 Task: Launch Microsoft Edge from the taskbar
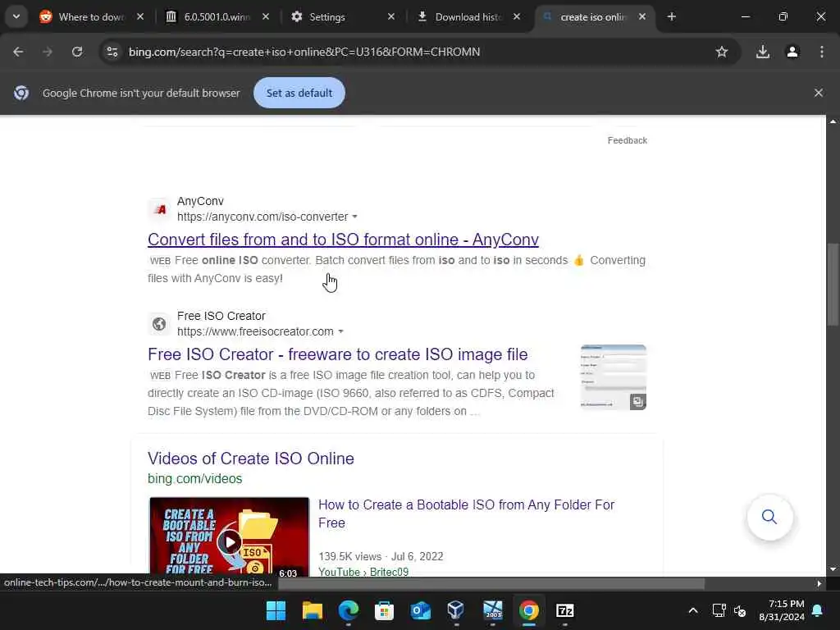(x=348, y=610)
